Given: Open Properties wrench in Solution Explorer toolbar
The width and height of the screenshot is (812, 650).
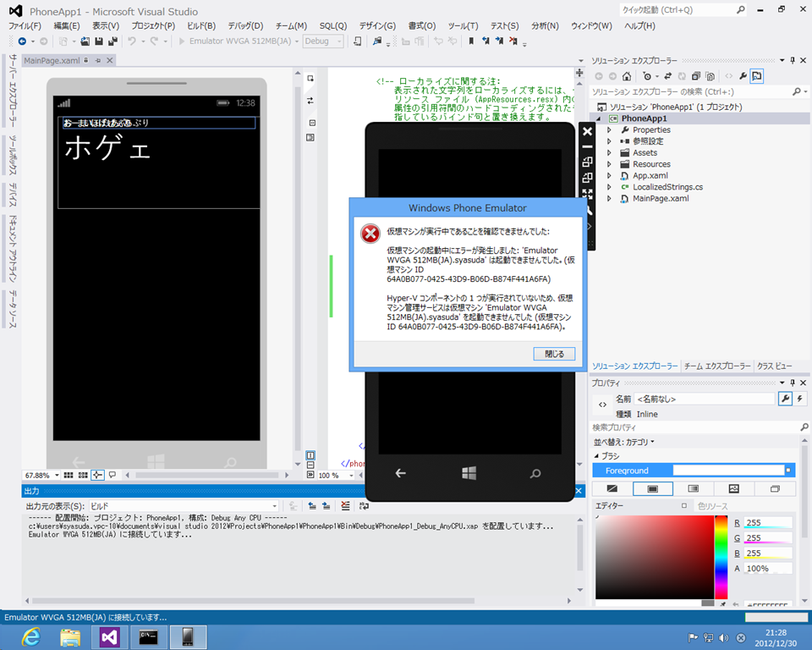Looking at the screenshot, I should [x=743, y=76].
